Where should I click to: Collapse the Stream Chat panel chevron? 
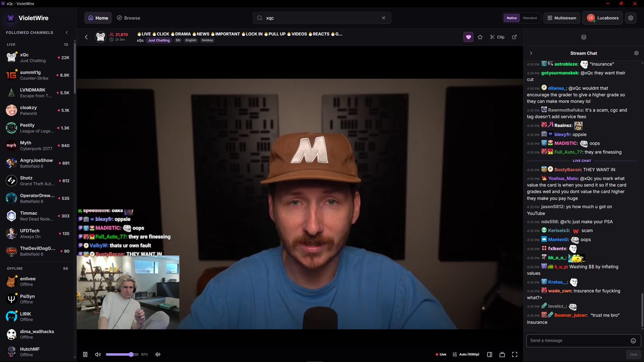click(531, 53)
